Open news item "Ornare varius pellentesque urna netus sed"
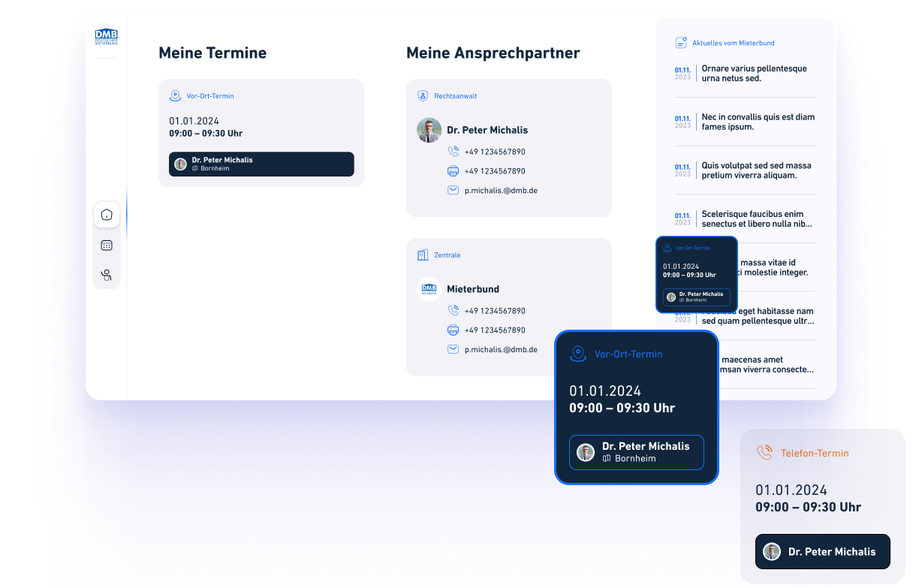Image resolution: width=922 pixels, height=588 pixels. tap(754, 74)
